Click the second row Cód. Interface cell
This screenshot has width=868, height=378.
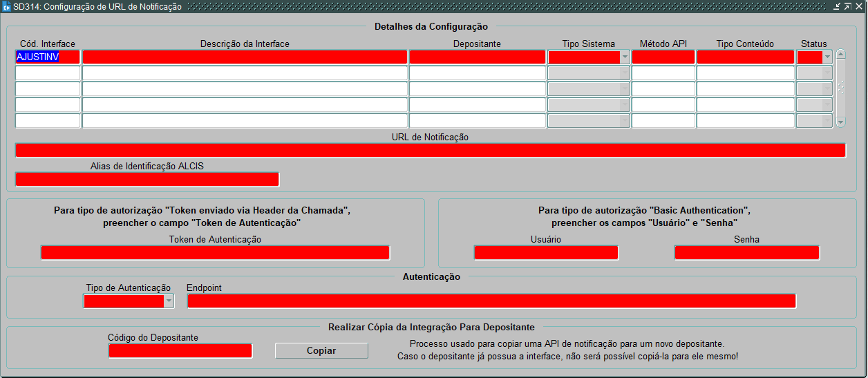point(48,73)
